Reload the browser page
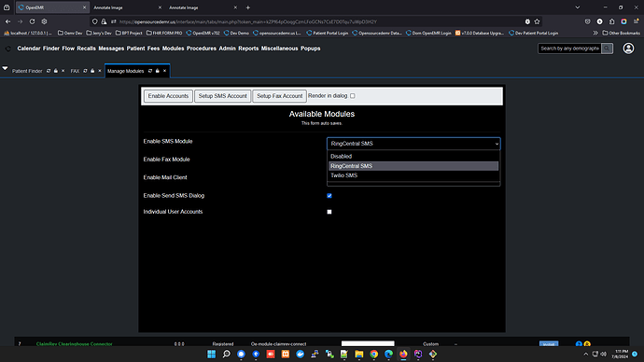 point(32,21)
